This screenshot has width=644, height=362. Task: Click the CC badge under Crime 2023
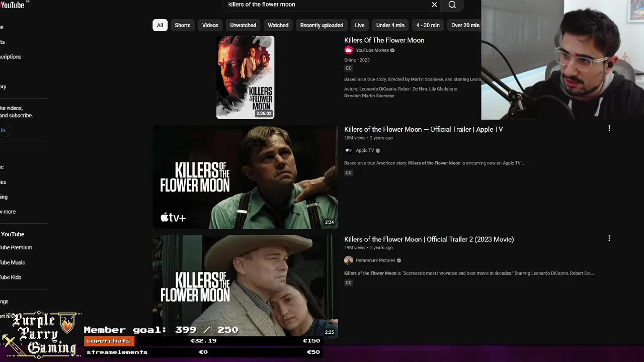click(348, 68)
